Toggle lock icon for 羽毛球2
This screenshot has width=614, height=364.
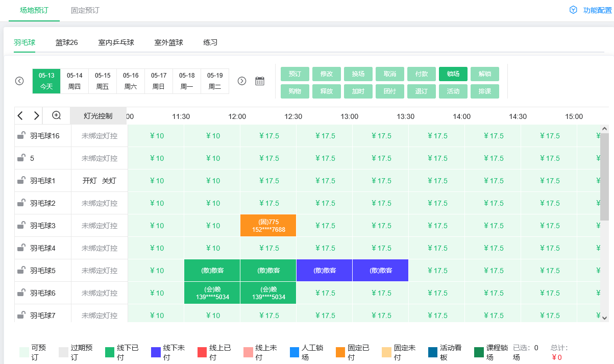coord(21,203)
